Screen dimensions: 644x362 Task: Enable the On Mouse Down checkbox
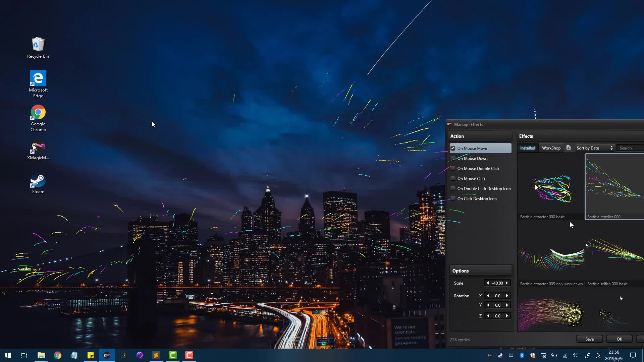pyautogui.click(x=453, y=158)
